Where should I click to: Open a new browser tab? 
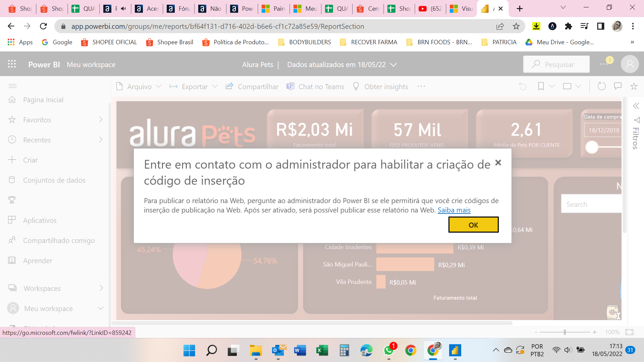point(520,9)
